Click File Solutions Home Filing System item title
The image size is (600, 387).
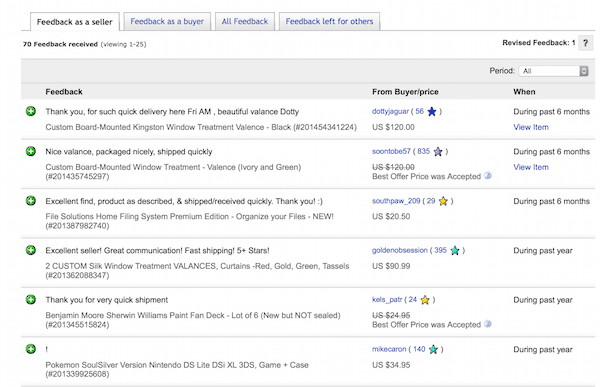(189, 221)
